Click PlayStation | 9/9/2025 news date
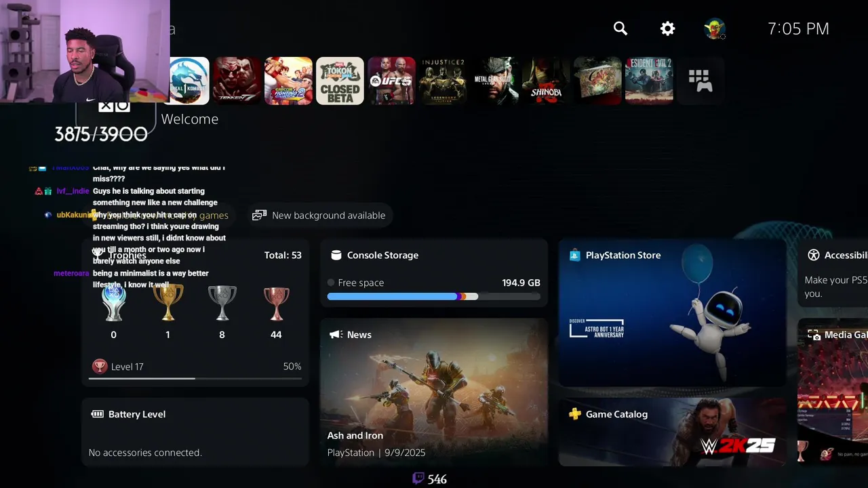The height and width of the screenshot is (488, 868). point(376,453)
